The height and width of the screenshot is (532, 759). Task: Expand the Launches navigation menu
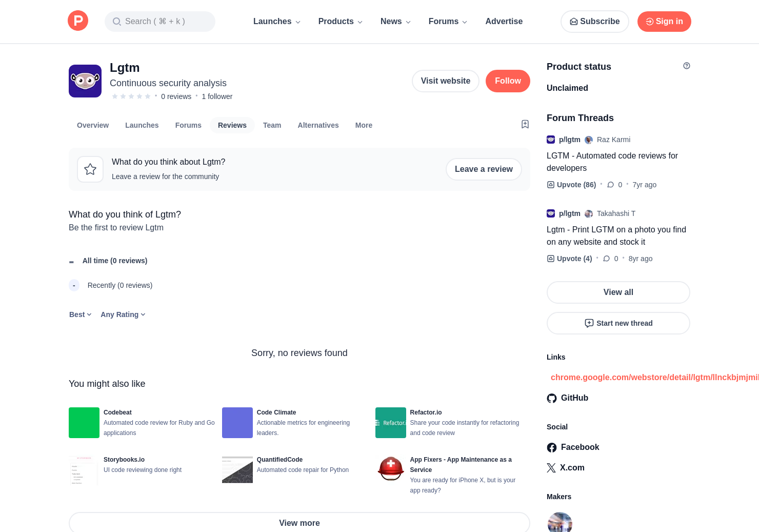[x=276, y=22]
